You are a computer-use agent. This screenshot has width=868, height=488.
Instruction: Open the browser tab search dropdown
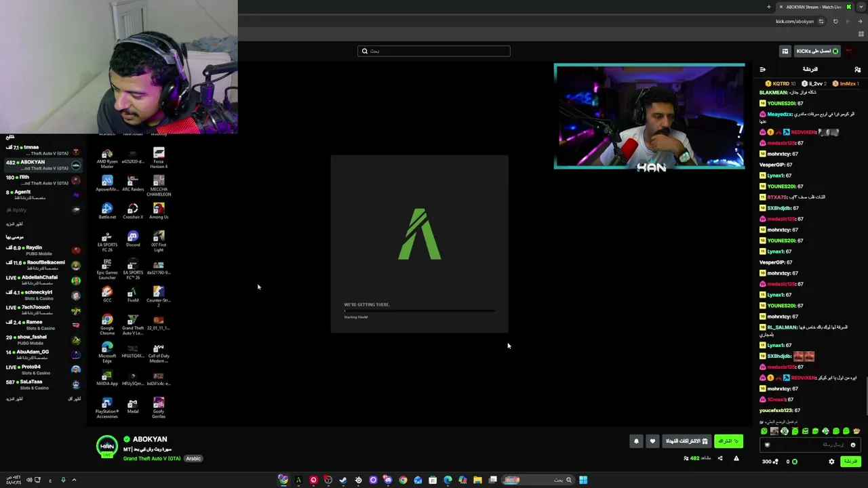(861, 7)
